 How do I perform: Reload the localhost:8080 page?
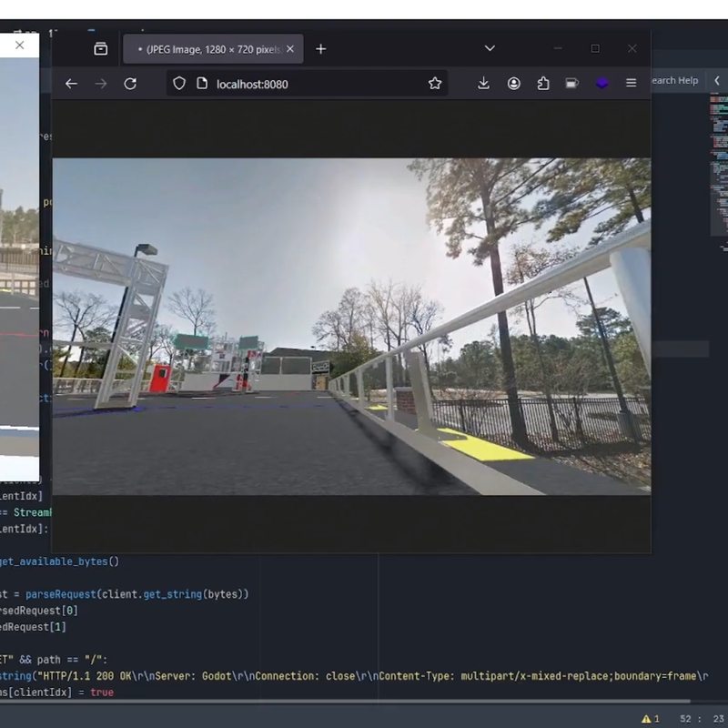130,84
